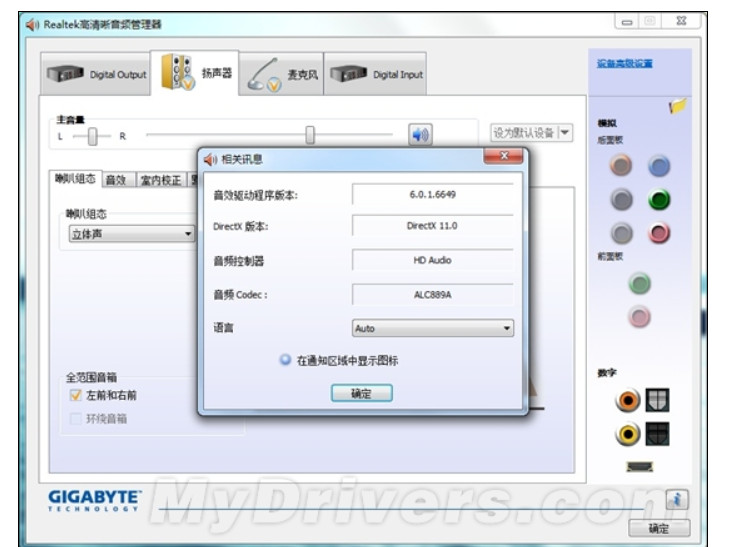Click the pink rear panel audio jack
Screen dimensions: 739x547
pyautogui.click(x=659, y=233)
